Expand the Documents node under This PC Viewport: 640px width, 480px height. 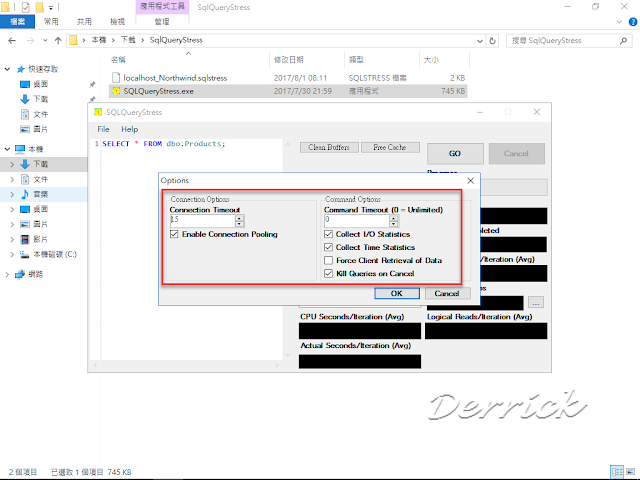coord(12,179)
